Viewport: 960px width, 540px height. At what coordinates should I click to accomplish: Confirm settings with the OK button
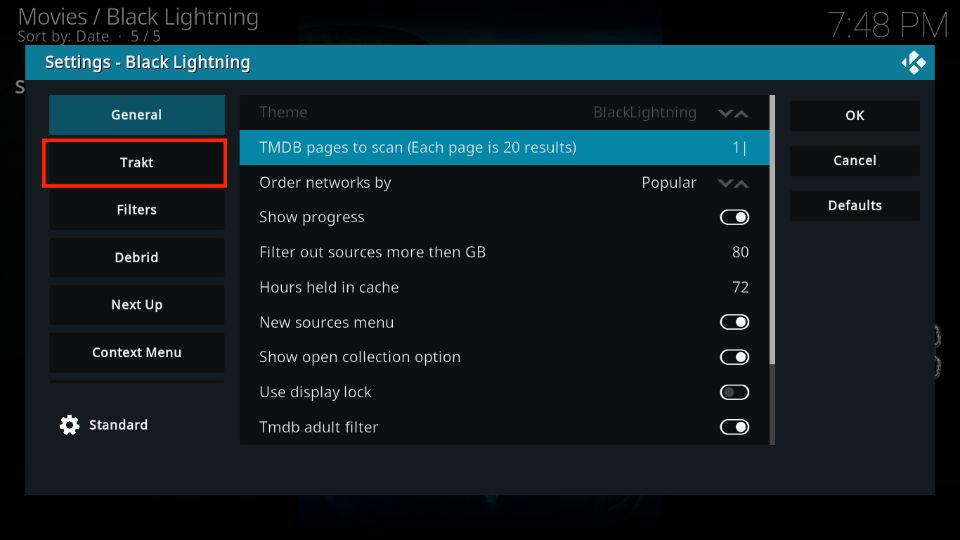click(x=855, y=115)
